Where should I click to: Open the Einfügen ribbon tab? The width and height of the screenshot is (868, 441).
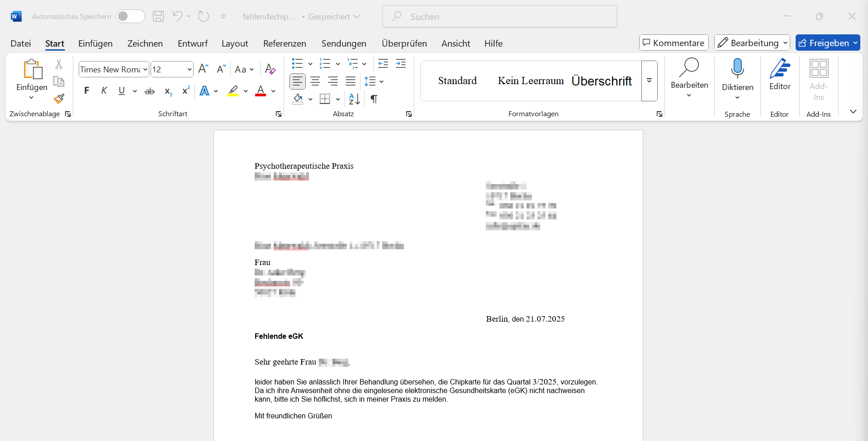coord(95,43)
